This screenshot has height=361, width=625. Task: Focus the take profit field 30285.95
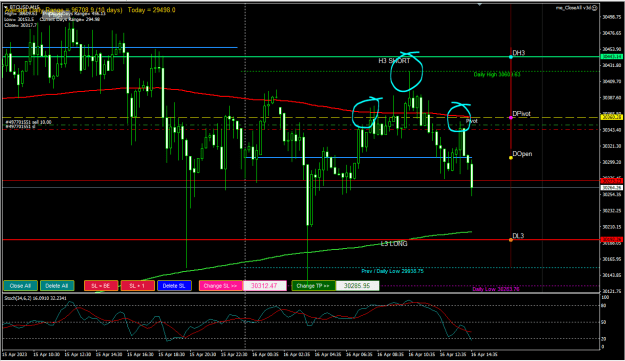(x=357, y=286)
